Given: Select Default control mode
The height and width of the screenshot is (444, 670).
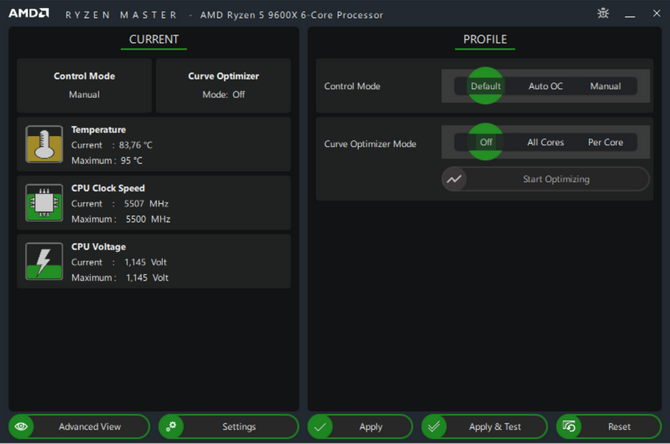Looking at the screenshot, I should 485,86.
